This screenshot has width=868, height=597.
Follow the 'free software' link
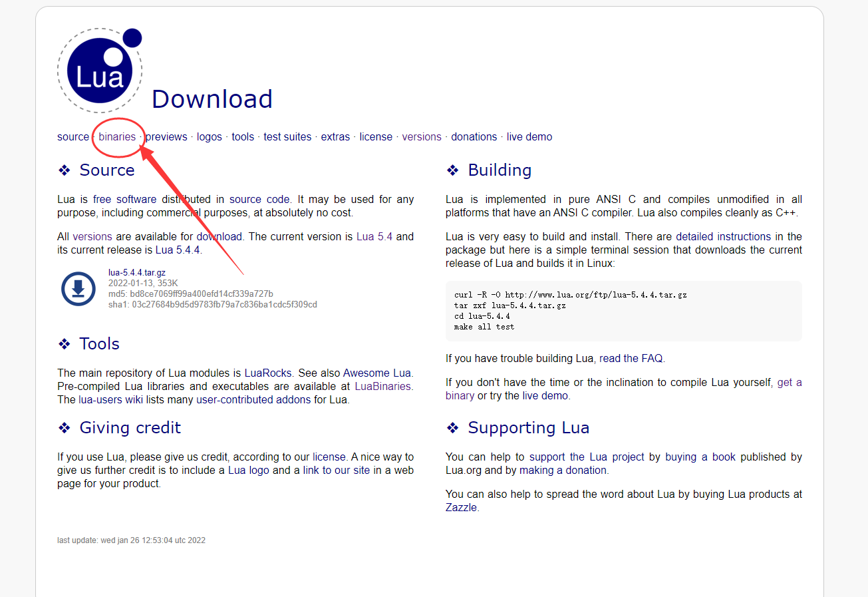125,199
